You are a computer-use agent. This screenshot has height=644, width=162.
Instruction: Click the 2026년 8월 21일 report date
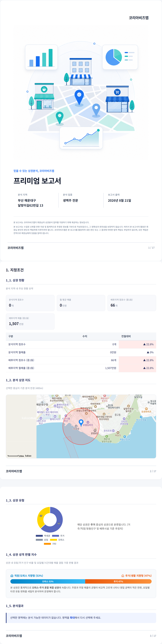click(x=119, y=200)
